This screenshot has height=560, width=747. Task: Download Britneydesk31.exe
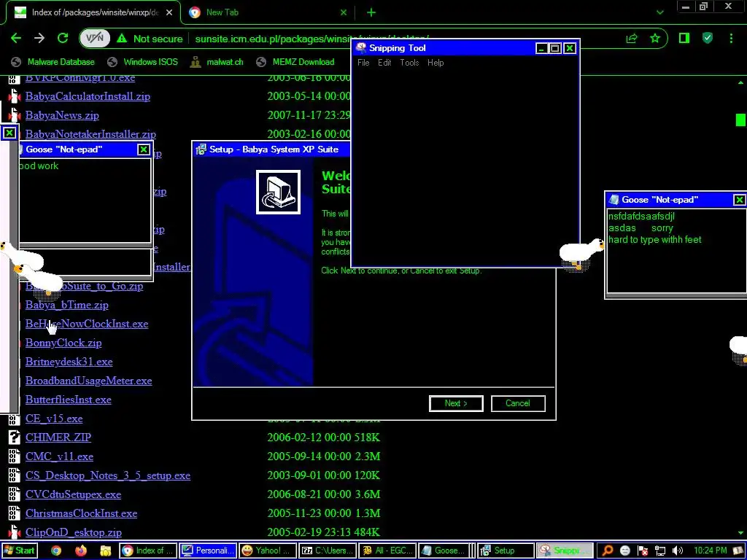[69, 362]
